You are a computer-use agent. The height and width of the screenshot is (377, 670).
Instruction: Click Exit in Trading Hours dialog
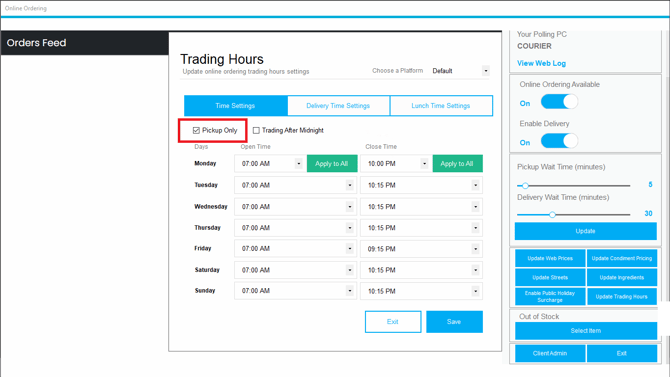tap(393, 322)
